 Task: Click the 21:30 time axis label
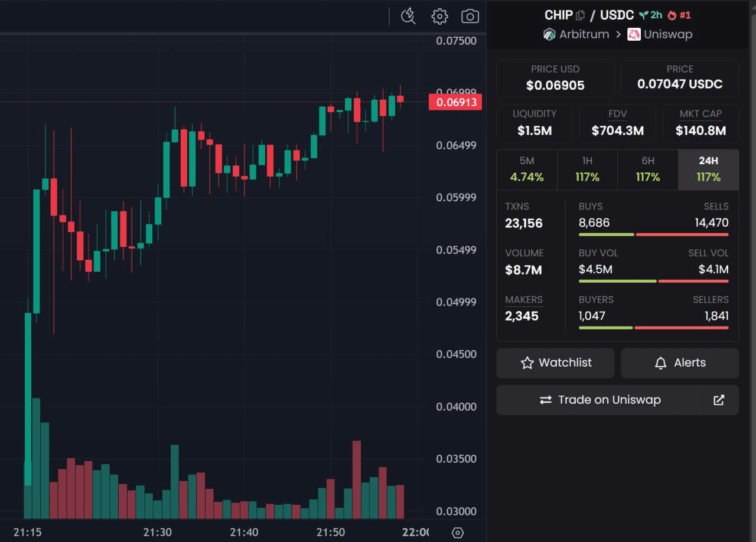158,532
